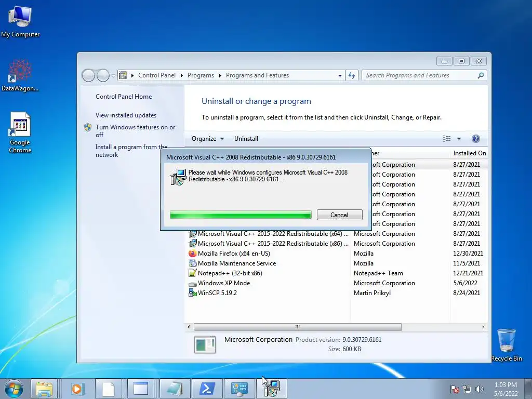
Task: Launch Google Chrome desktop shortcut
Action: 20,132
